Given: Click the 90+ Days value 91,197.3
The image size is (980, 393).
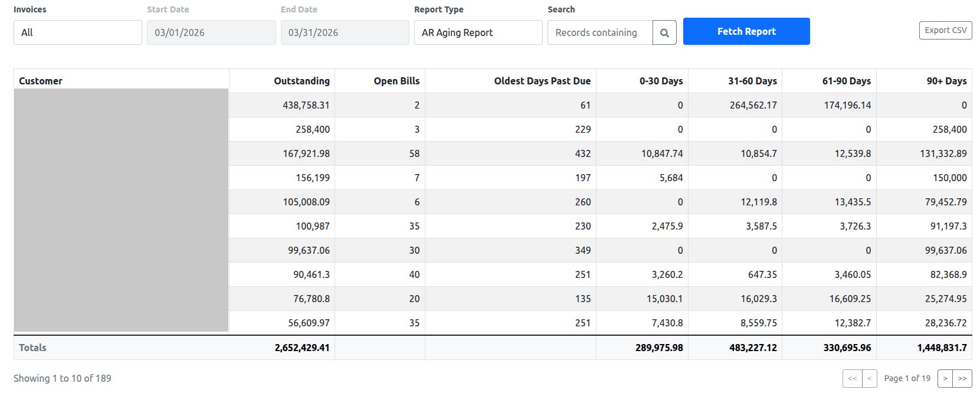Looking at the screenshot, I should point(949,226).
